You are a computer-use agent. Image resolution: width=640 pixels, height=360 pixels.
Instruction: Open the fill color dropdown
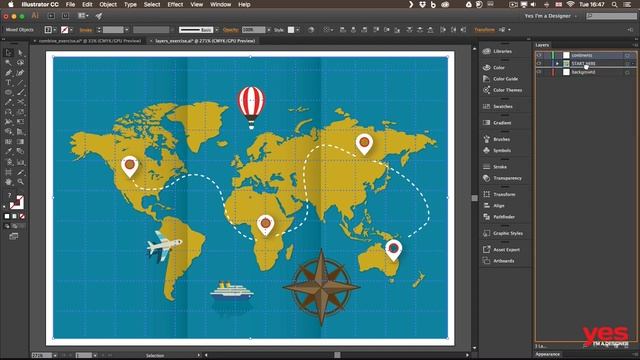pyautogui.click(x=55, y=30)
